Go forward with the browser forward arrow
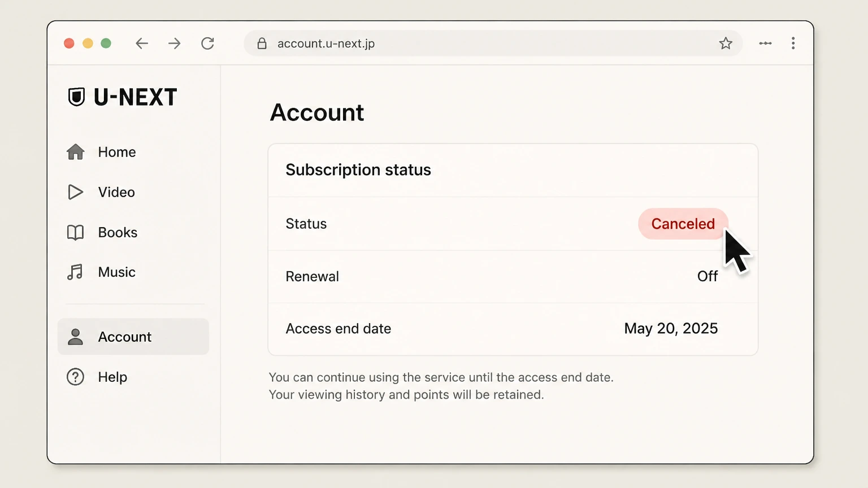This screenshot has width=868, height=488. [x=175, y=43]
